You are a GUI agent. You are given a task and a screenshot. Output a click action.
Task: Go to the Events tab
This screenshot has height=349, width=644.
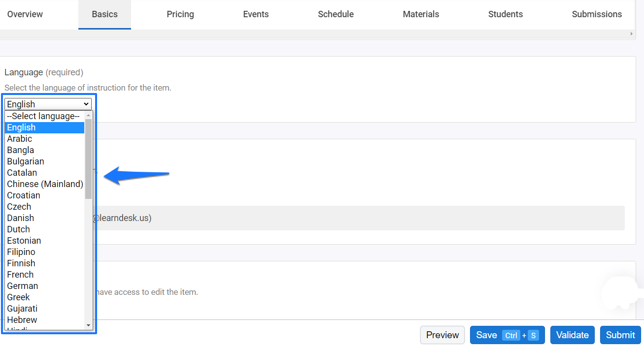[x=255, y=14]
